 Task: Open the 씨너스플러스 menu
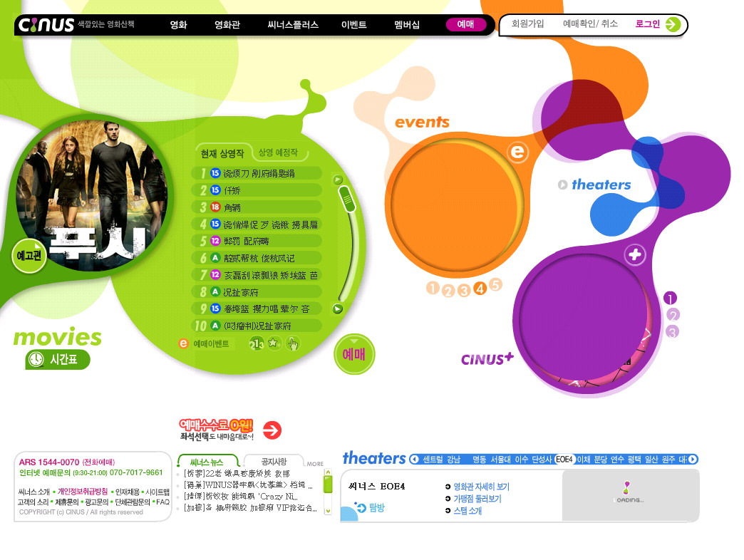click(x=293, y=25)
